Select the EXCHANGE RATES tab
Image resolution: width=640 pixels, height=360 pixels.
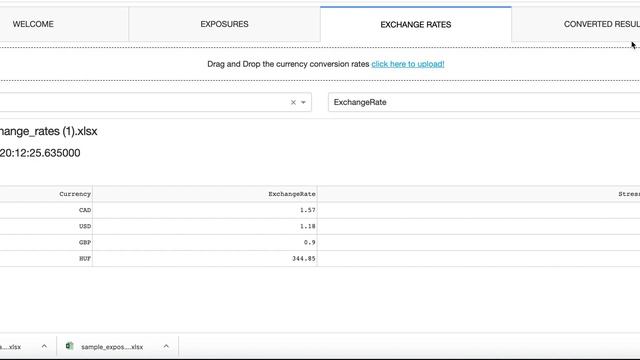click(x=416, y=24)
